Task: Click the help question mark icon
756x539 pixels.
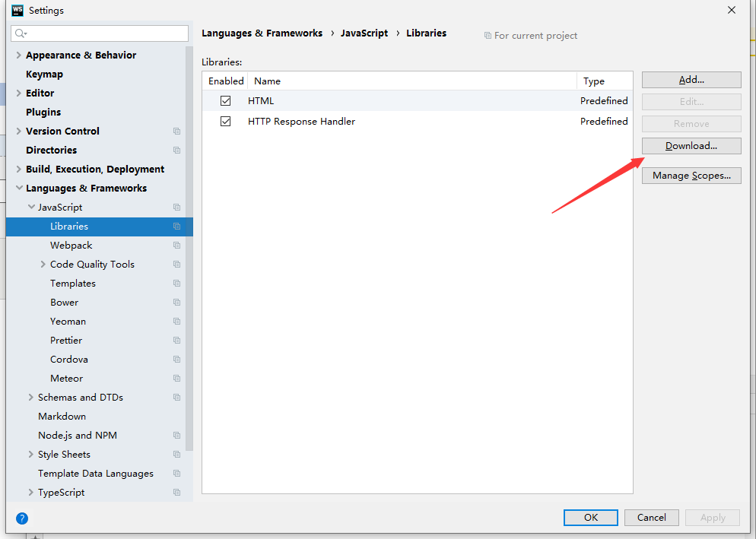Action: pos(22,518)
